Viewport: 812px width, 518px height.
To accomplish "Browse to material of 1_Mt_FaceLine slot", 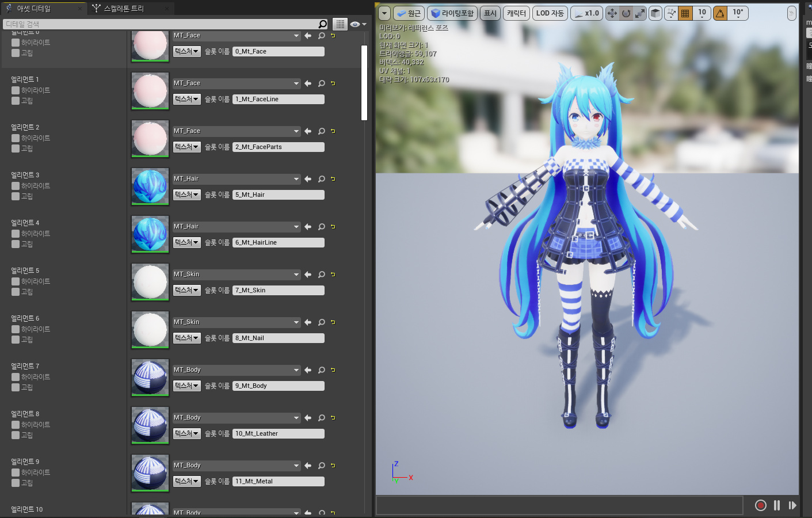I will tap(322, 83).
